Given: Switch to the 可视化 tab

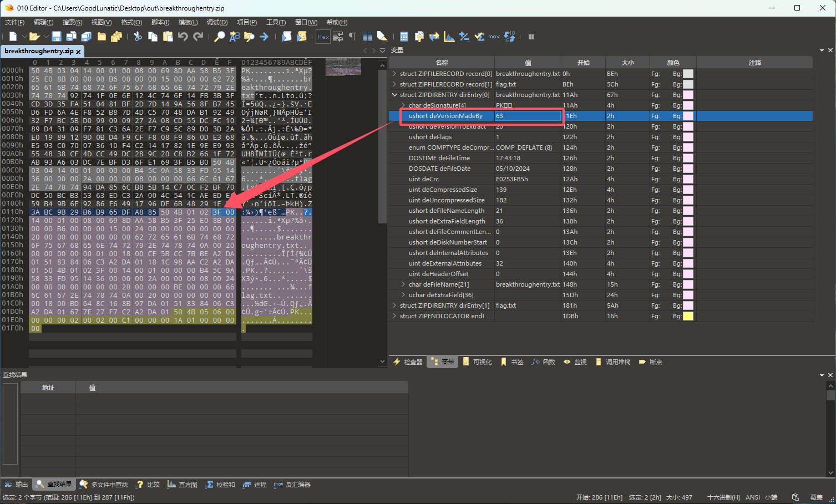Looking at the screenshot, I should point(477,362).
